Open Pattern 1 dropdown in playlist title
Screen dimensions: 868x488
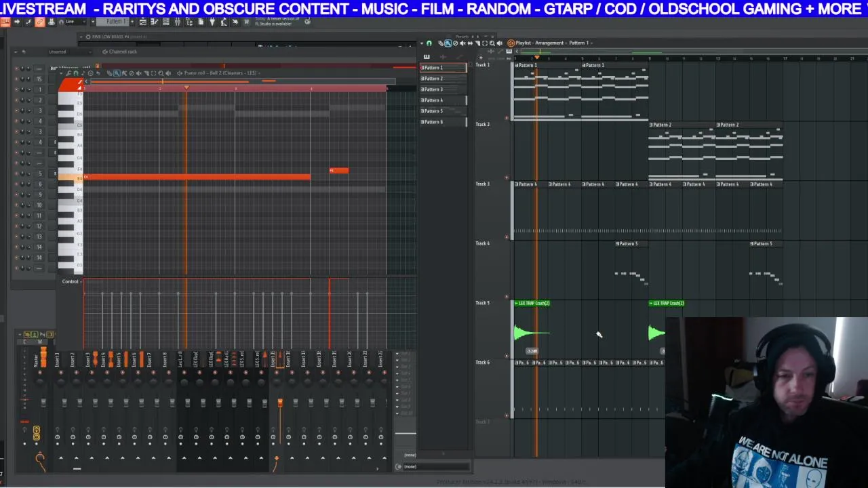[x=580, y=43]
